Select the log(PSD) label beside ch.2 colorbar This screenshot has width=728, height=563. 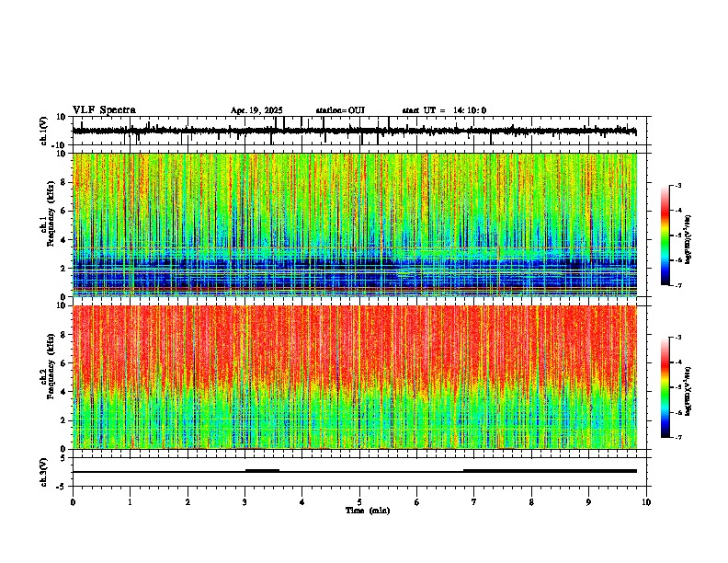(688, 391)
